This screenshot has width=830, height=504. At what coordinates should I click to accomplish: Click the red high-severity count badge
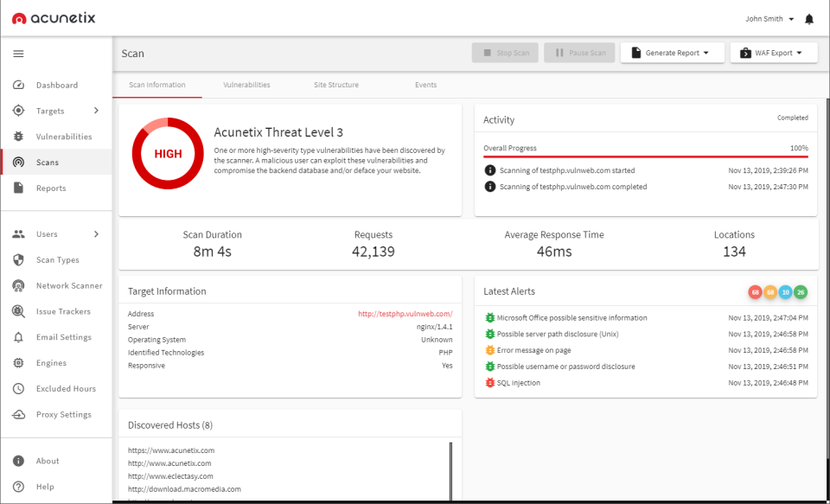tap(755, 292)
